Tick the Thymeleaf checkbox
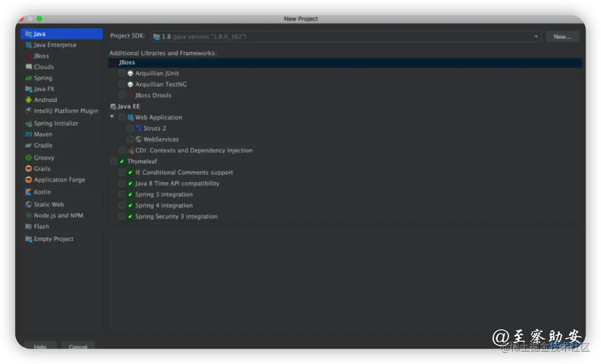 pyautogui.click(x=114, y=162)
